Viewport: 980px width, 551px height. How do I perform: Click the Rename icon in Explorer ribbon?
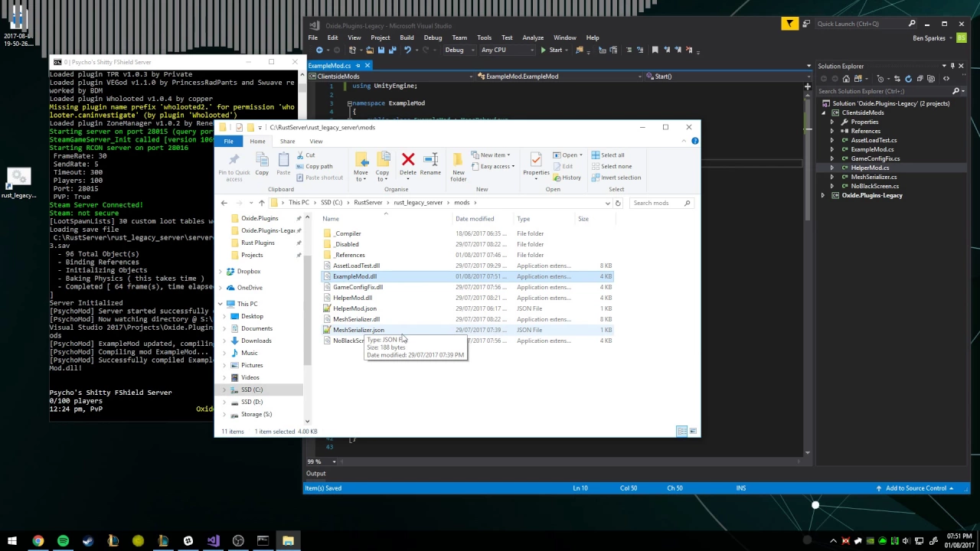pos(430,159)
